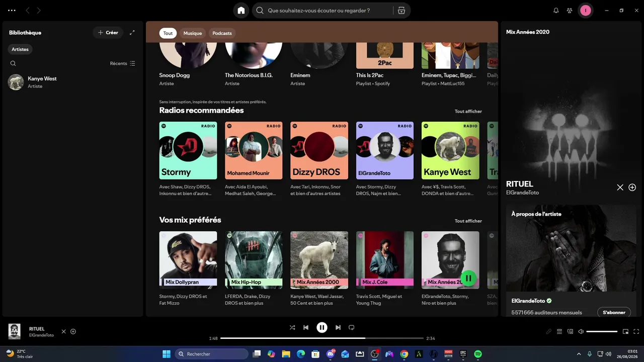The image size is (644, 362).
Task: Search within the library using the magnifier icon
Action: coord(13,63)
